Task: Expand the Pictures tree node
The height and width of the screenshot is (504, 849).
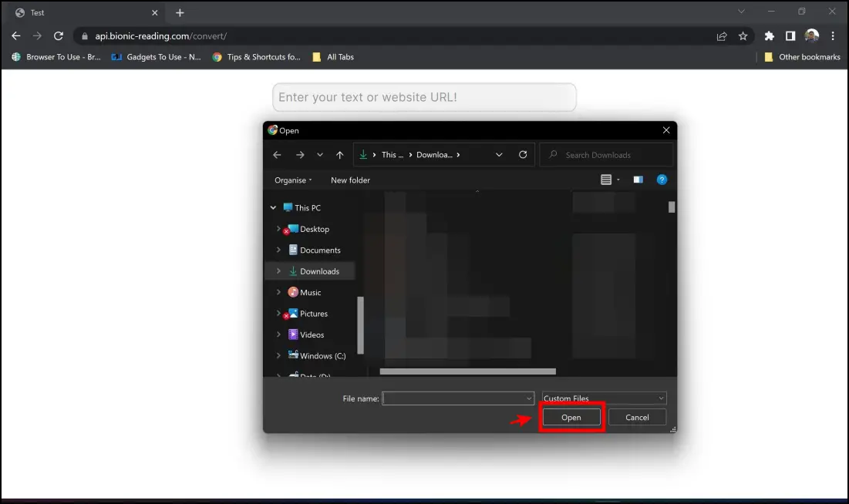Action: 278,314
